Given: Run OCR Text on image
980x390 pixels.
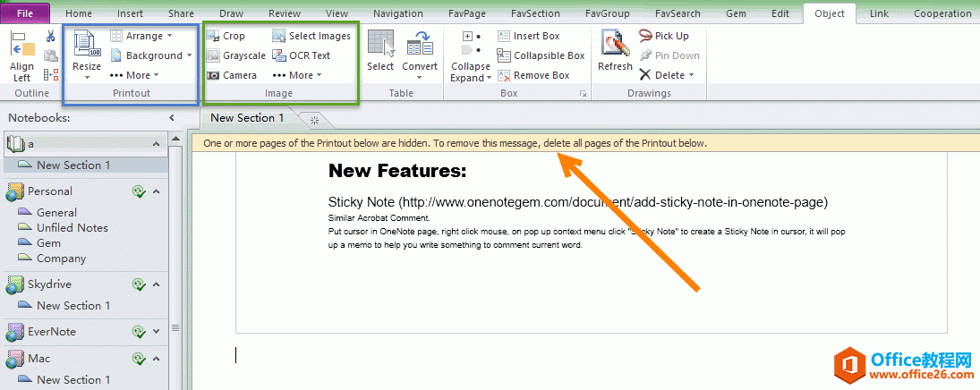Looking at the screenshot, I should (302, 55).
